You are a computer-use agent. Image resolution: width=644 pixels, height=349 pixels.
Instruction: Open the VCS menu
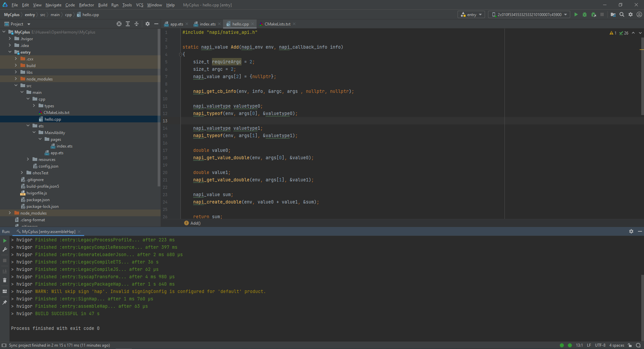tap(140, 5)
